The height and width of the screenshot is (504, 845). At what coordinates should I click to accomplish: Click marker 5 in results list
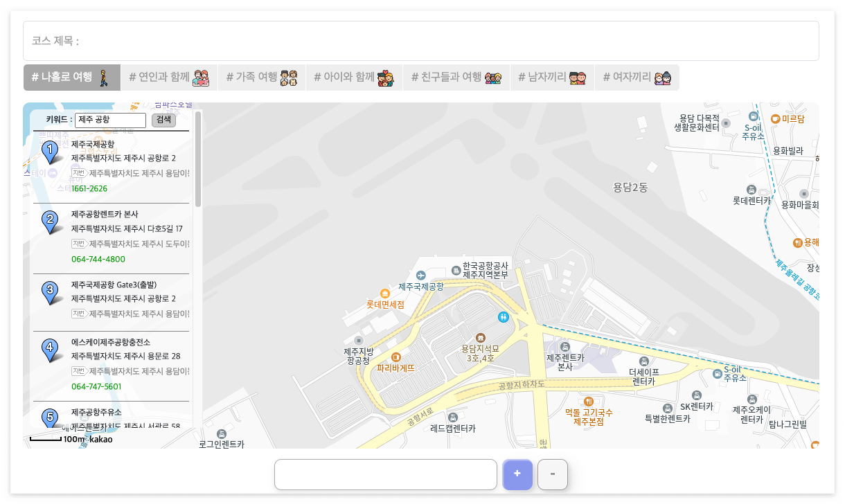[51, 417]
